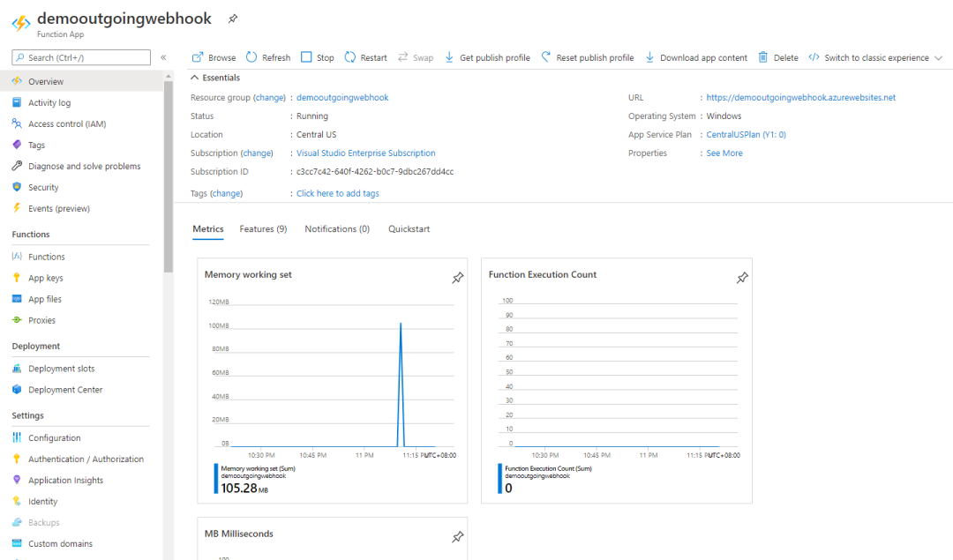Open Custom domains
The image size is (953, 560).
tap(81, 543)
